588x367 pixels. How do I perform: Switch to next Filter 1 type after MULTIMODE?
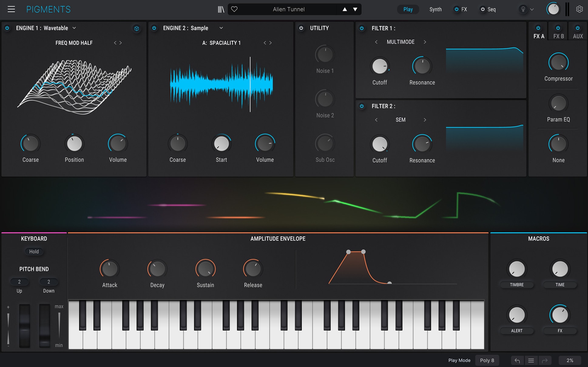tap(425, 42)
